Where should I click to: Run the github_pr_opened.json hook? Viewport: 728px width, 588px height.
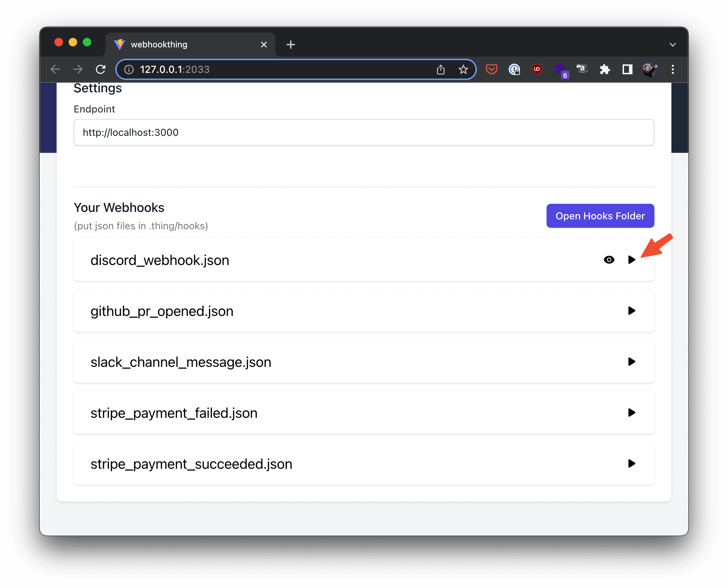(631, 311)
